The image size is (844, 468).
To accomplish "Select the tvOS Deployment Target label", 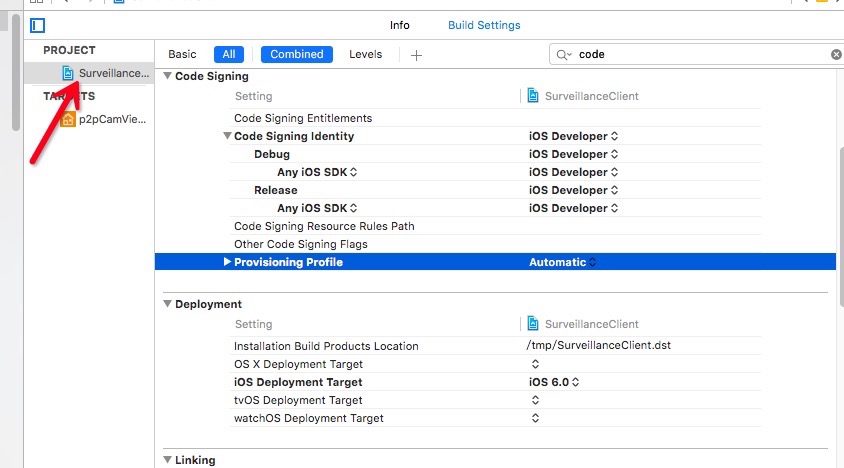I will coord(298,400).
